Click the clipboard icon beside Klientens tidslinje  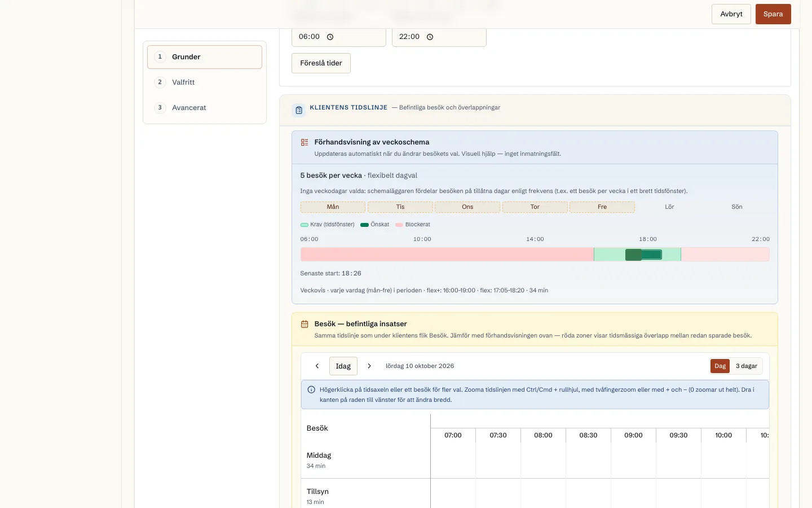299,110
